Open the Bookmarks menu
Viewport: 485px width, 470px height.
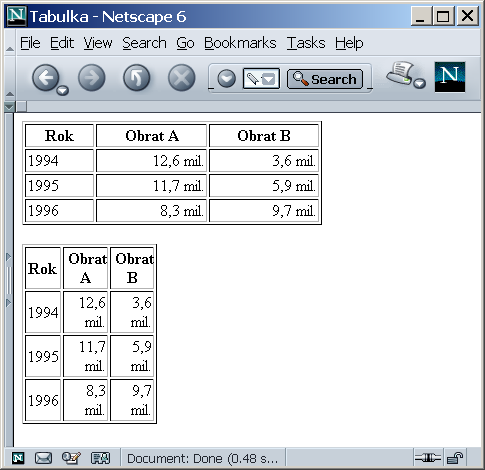point(240,43)
